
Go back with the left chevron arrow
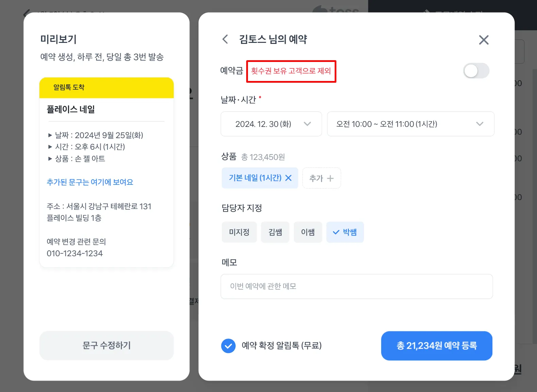225,39
